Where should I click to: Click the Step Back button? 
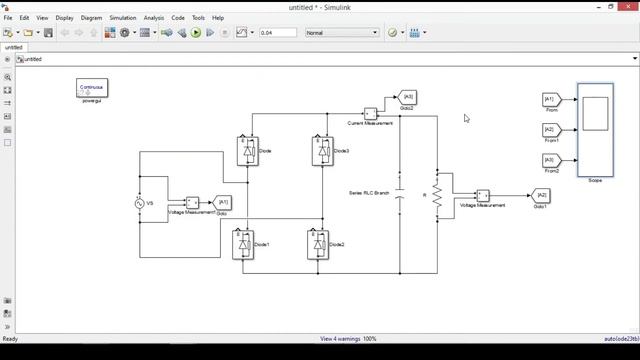182,33
